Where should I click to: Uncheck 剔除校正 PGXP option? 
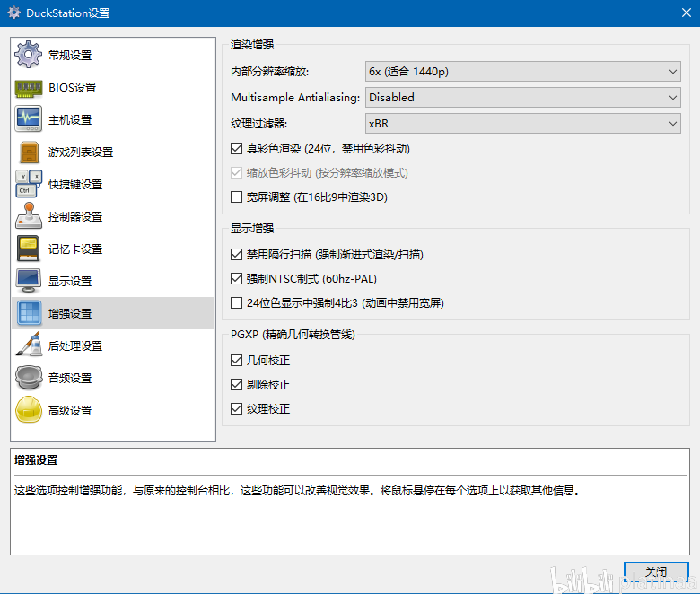coord(236,384)
